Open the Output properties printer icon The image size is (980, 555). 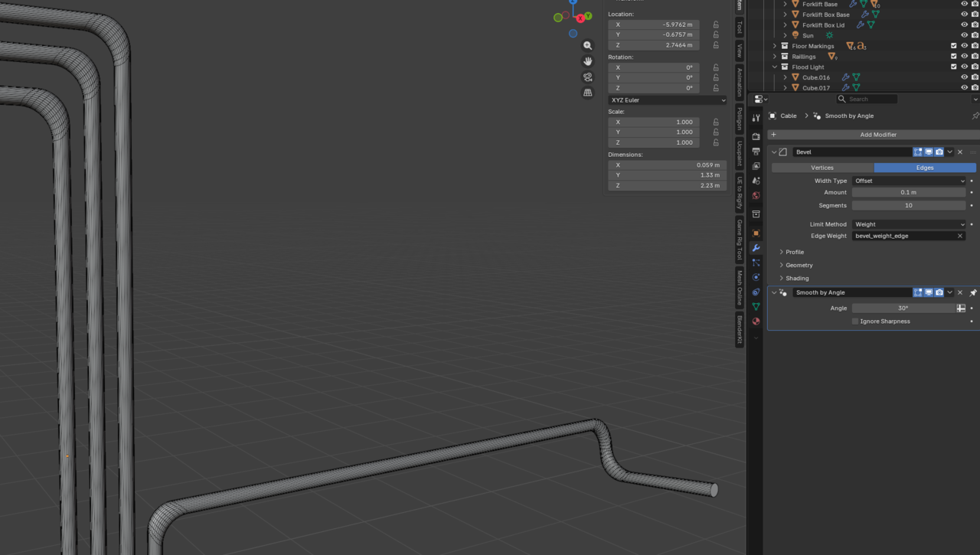point(756,152)
